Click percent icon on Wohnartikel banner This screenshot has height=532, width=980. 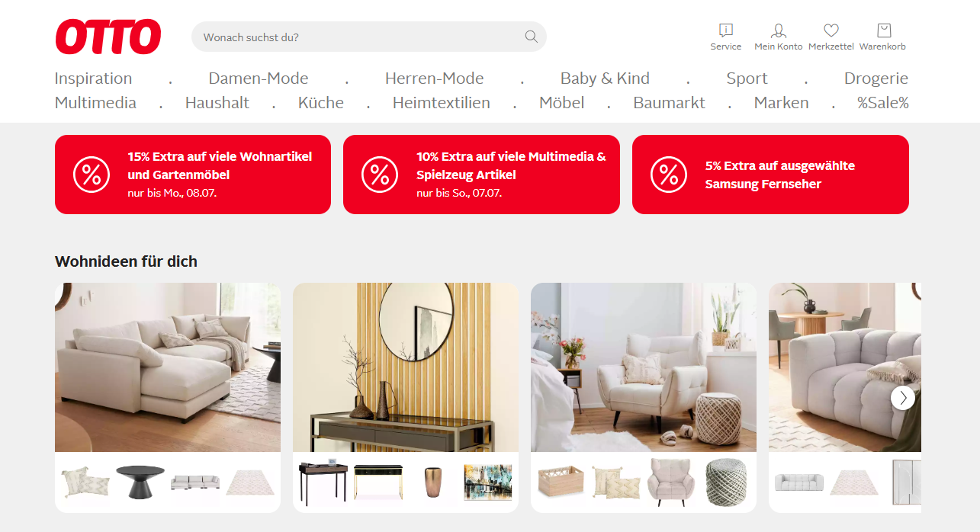pos(92,175)
